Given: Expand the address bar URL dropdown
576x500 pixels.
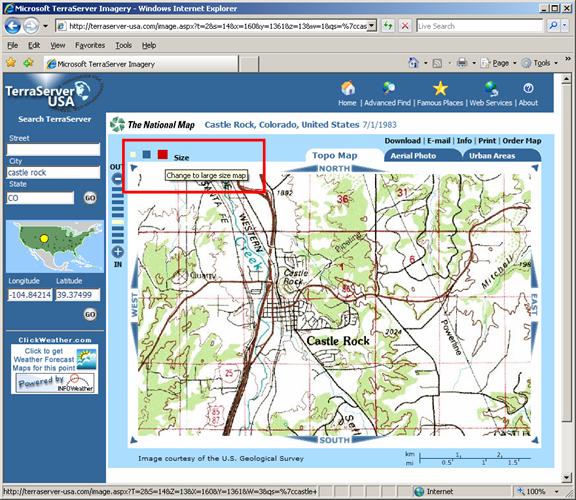Looking at the screenshot, I should (372, 26).
